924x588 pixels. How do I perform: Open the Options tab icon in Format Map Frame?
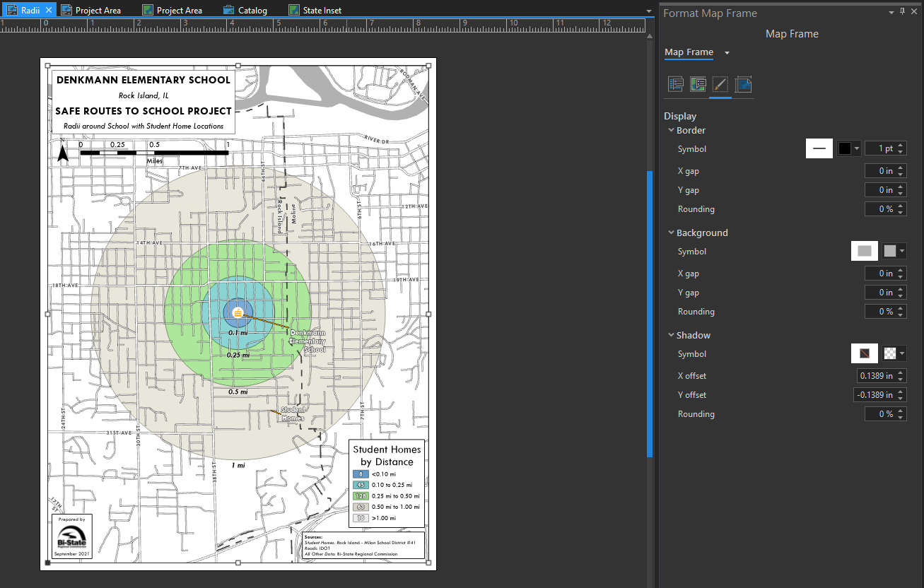675,85
